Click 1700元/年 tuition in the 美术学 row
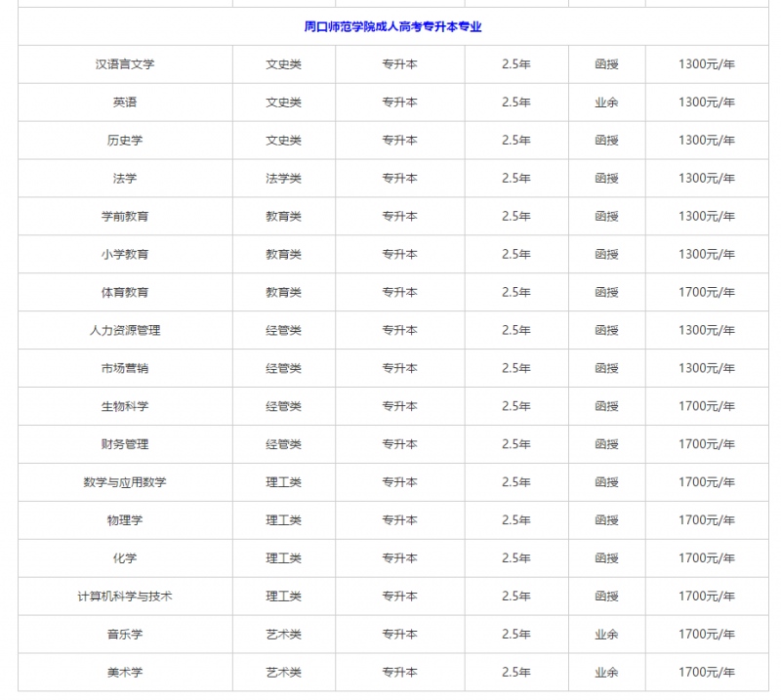This screenshot has height=700, width=781. [x=707, y=673]
